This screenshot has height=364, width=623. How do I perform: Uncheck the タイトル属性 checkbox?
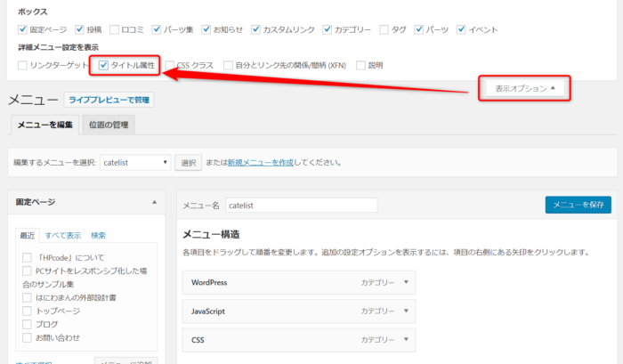(x=104, y=65)
